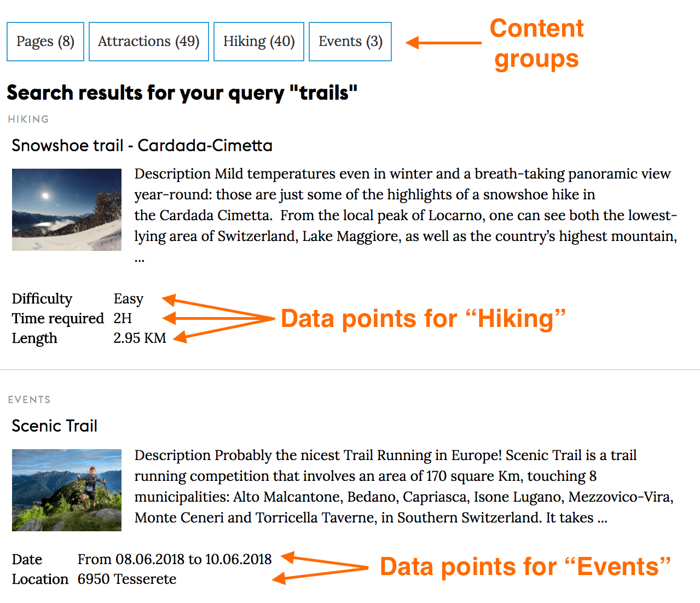Click the event date range link
The width and height of the screenshot is (700, 603).
pyautogui.click(x=175, y=559)
